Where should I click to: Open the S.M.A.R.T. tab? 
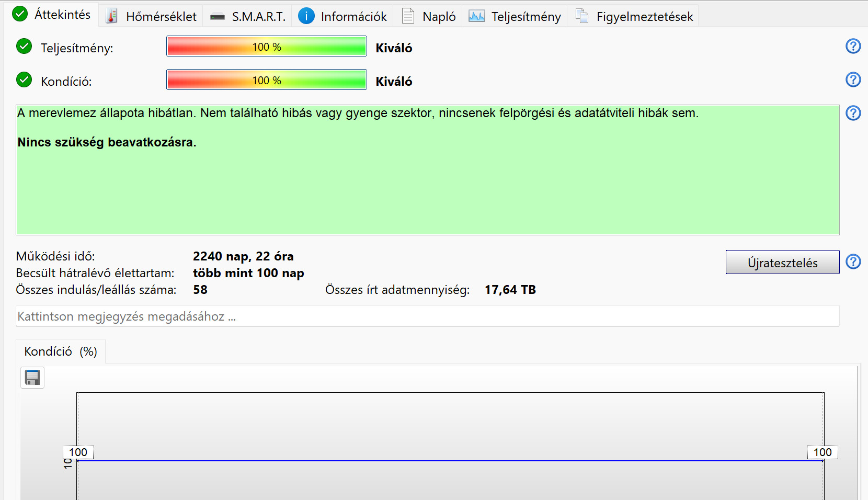pyautogui.click(x=248, y=16)
